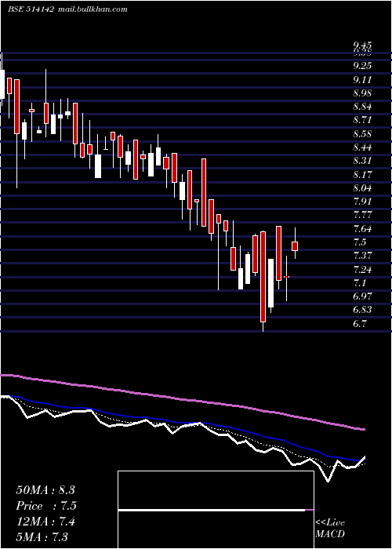Select the 8.98 price axis label
Viewport: 392px width, 549px height.
(x=362, y=93)
